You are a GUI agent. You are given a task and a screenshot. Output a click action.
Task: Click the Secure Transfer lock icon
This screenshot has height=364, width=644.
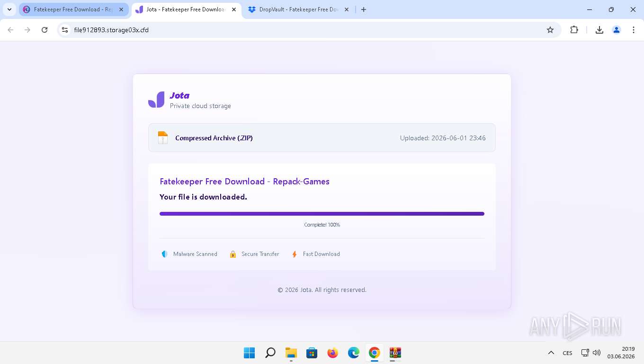[x=233, y=254]
